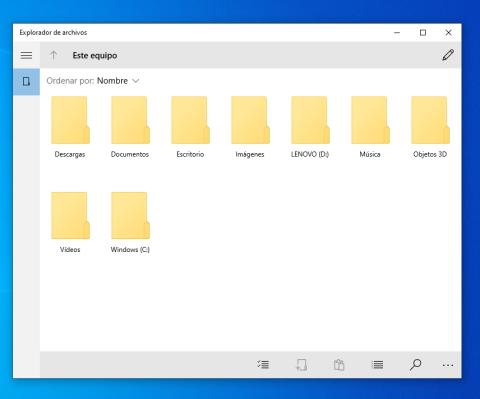This screenshot has height=399, width=480.
Task: Click the paste clipboard icon
Action: (339, 365)
